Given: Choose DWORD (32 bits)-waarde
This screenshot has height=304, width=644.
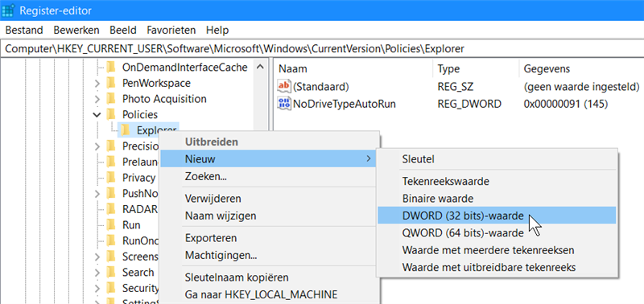Looking at the screenshot, I should (x=497, y=216).
